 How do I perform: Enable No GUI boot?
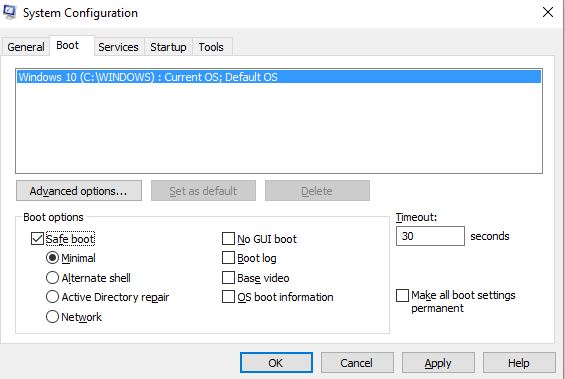point(228,238)
